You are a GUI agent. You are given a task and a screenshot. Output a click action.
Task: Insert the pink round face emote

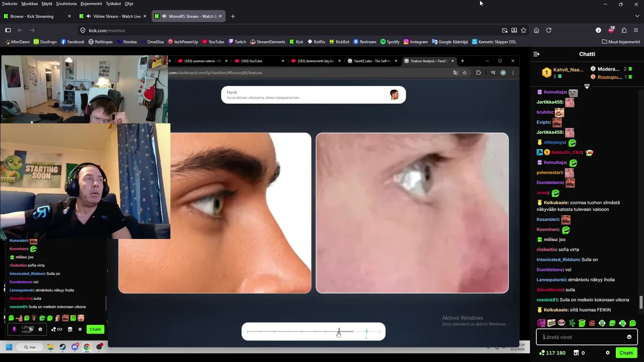pyautogui.click(x=561, y=323)
